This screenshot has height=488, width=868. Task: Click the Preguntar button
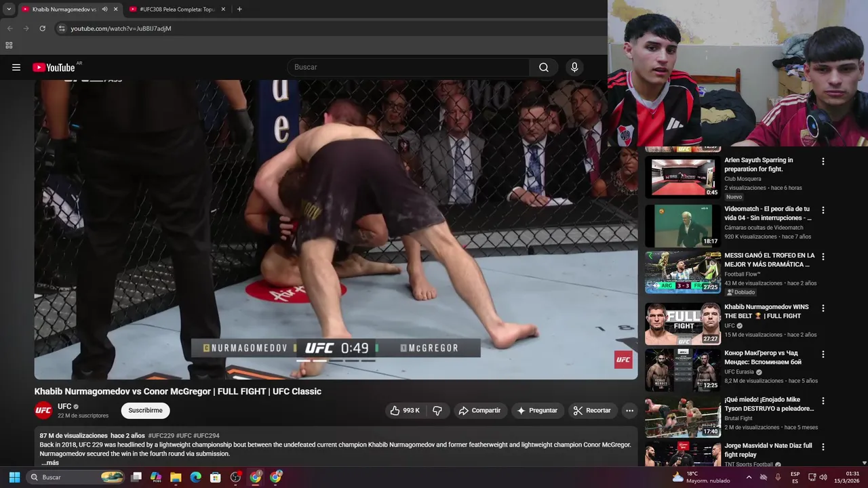click(x=537, y=410)
